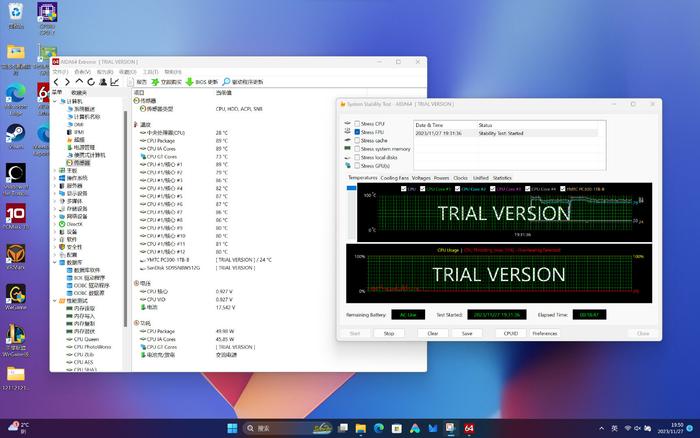Click the CPUID button
700x438 pixels.
point(511,334)
